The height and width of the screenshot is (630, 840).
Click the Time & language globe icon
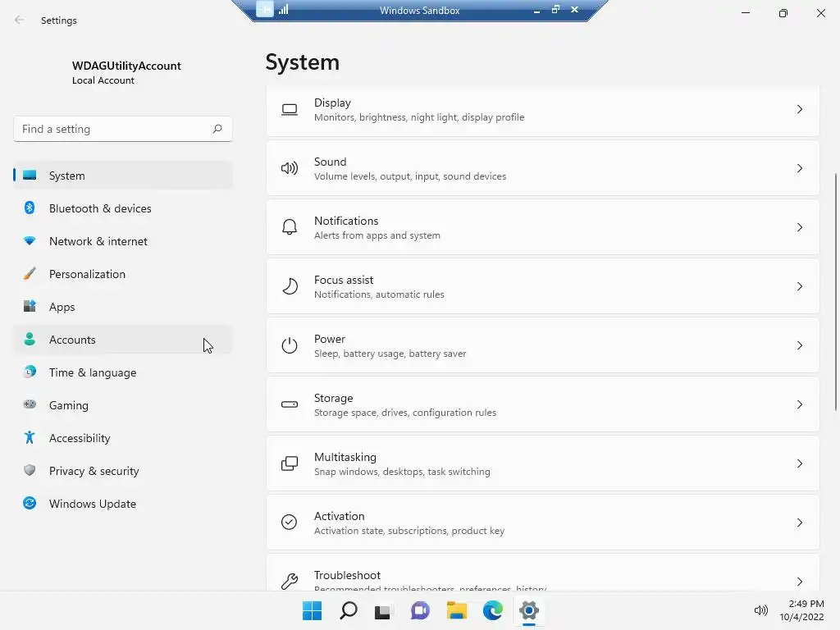click(x=30, y=372)
